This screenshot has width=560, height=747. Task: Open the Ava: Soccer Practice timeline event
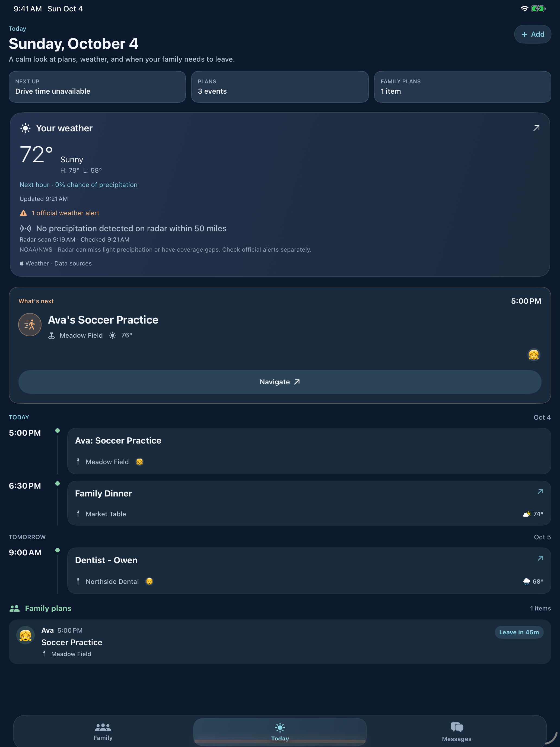[309, 451]
